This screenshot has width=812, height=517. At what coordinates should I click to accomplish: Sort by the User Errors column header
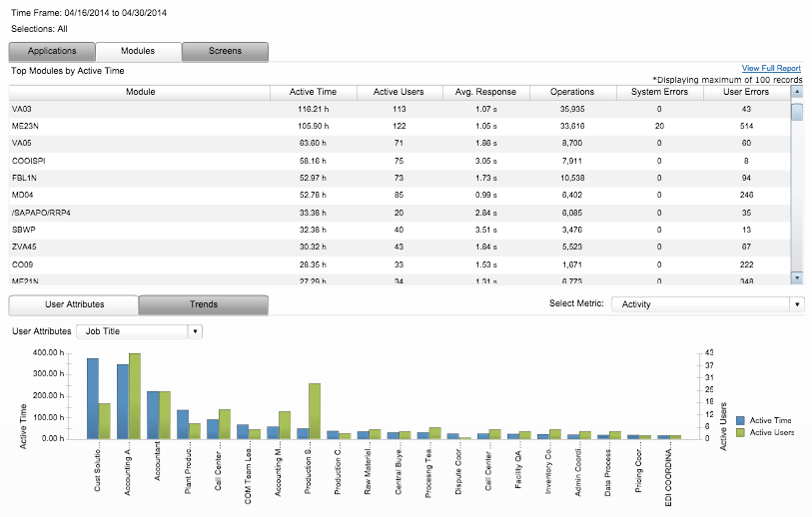pos(746,92)
